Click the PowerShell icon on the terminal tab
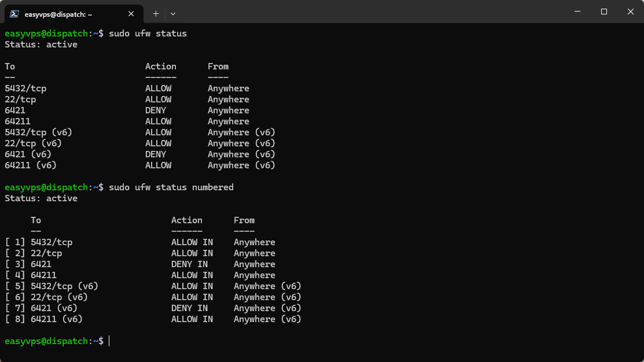 coord(14,14)
